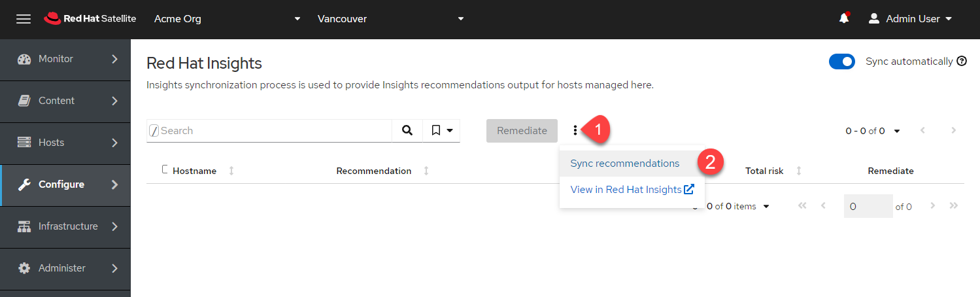Tick the select-all checkbox beside Hostname

(x=165, y=170)
